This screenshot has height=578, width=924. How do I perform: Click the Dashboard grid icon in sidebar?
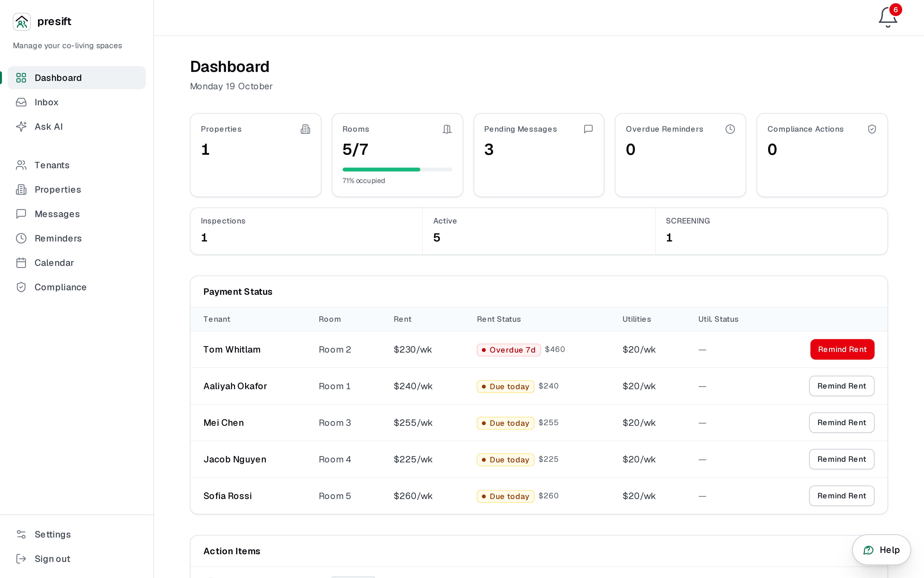[x=21, y=78]
